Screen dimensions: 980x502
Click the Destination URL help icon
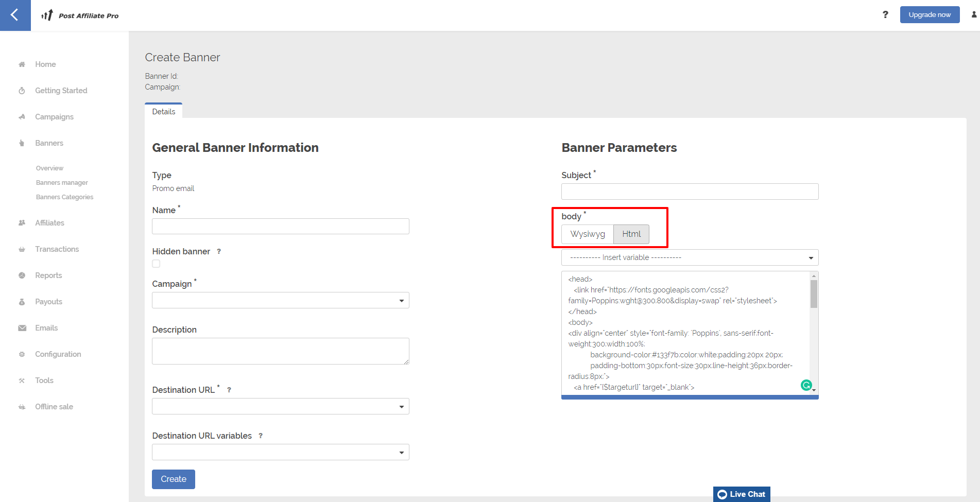click(x=229, y=390)
